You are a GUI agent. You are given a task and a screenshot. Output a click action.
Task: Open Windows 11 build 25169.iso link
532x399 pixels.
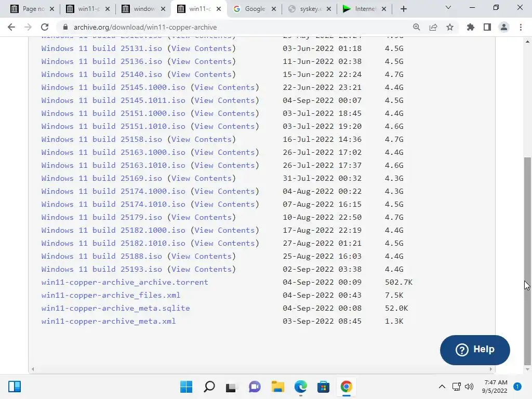[x=101, y=179]
